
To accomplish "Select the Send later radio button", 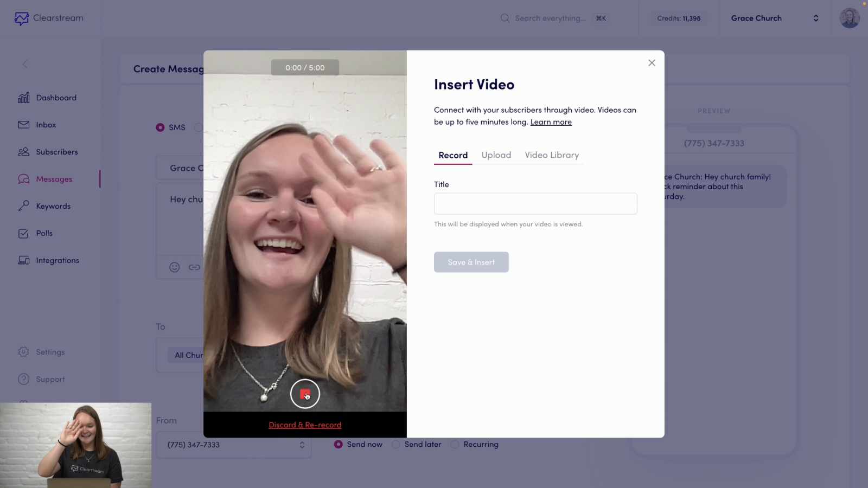I will [x=397, y=444].
